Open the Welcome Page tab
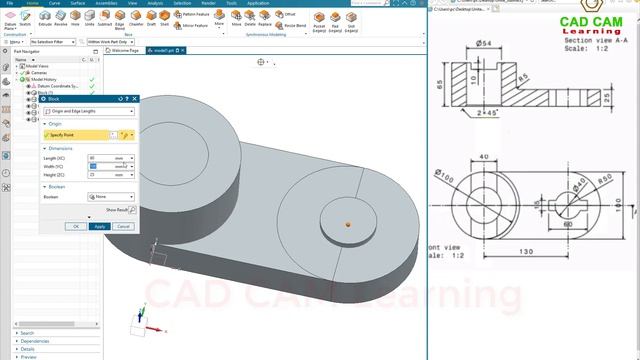640x360 pixels. click(122, 51)
